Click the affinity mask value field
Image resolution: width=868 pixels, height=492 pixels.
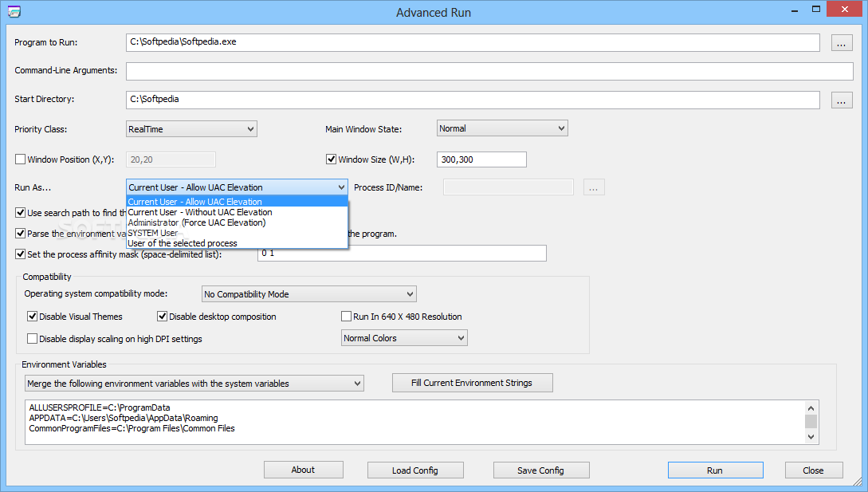pyautogui.click(x=402, y=254)
